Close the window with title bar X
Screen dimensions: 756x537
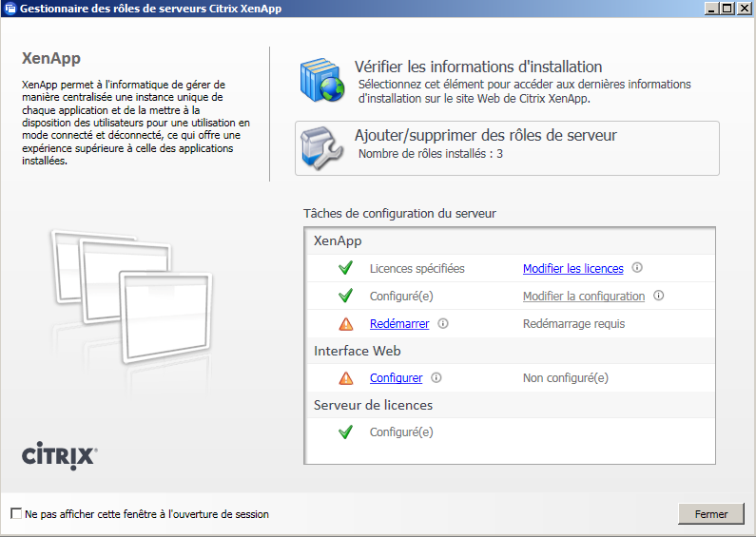(x=744, y=9)
